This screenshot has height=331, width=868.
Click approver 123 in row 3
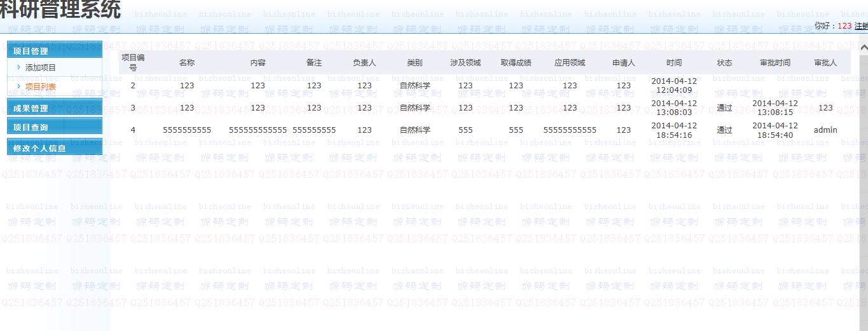825,107
